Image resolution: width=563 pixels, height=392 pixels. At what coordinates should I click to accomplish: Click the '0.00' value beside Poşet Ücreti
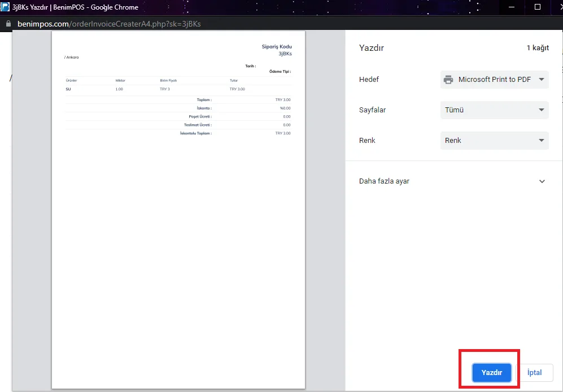pos(287,117)
